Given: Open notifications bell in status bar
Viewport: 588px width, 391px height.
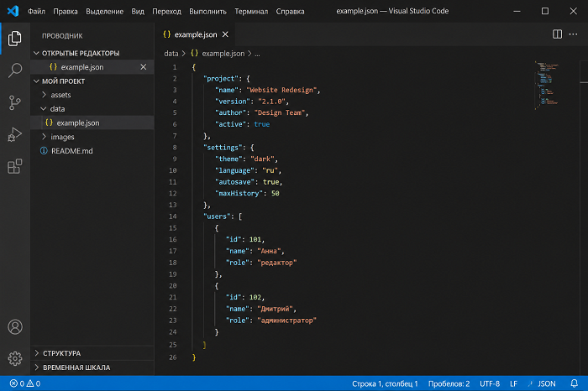Looking at the screenshot, I should (574, 383).
